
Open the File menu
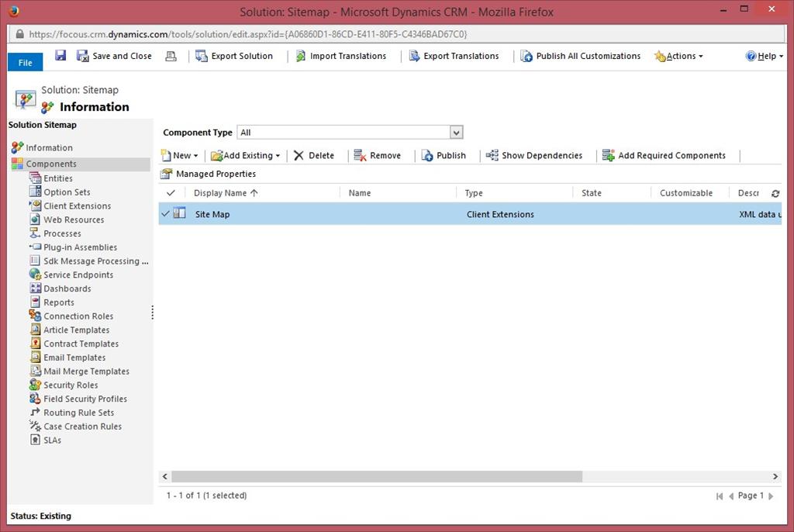click(x=26, y=62)
